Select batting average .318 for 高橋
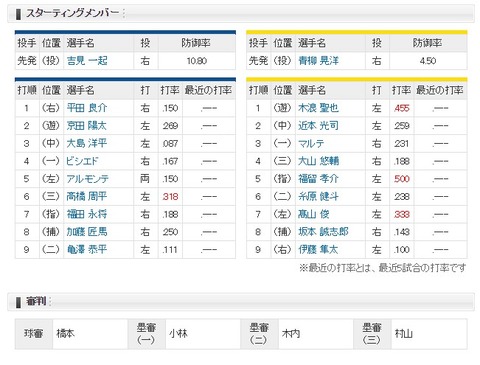Image resolution: width=480 pixels, height=365 pixels. click(x=170, y=196)
